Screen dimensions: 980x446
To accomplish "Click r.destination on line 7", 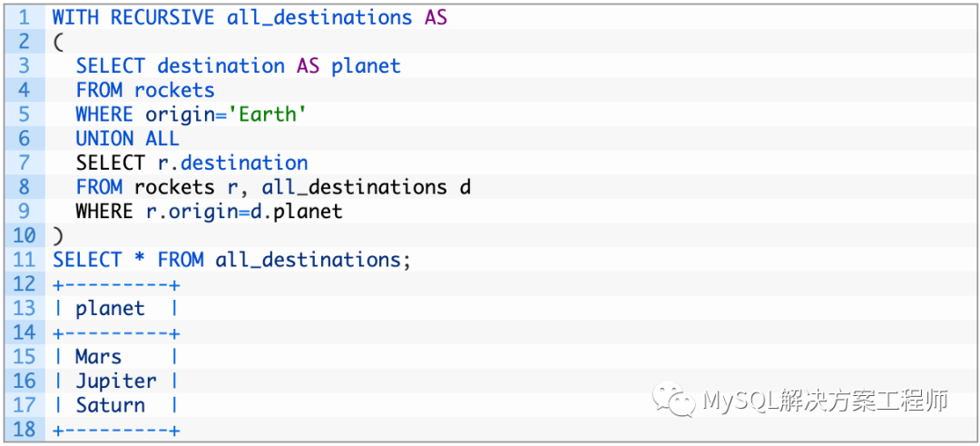I will (x=232, y=164).
